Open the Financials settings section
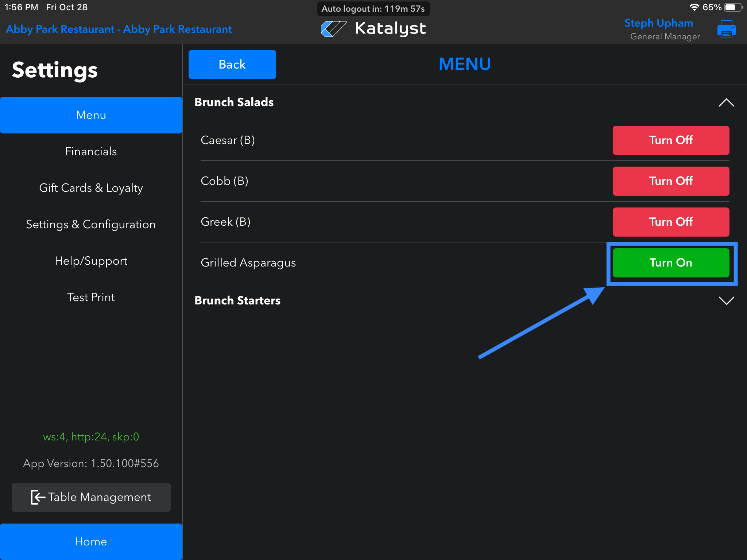This screenshot has width=747, height=560. (x=91, y=151)
